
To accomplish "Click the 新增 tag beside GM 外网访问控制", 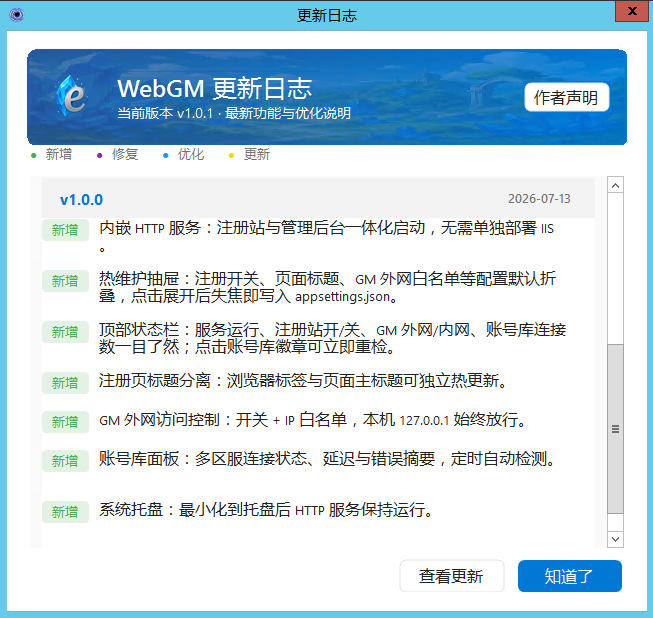I will point(65,422).
